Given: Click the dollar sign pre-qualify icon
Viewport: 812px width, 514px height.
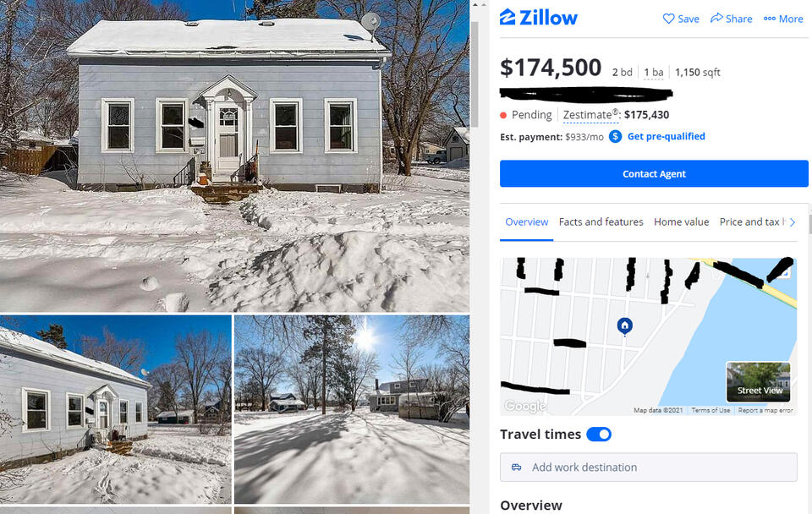Looking at the screenshot, I should (x=615, y=137).
